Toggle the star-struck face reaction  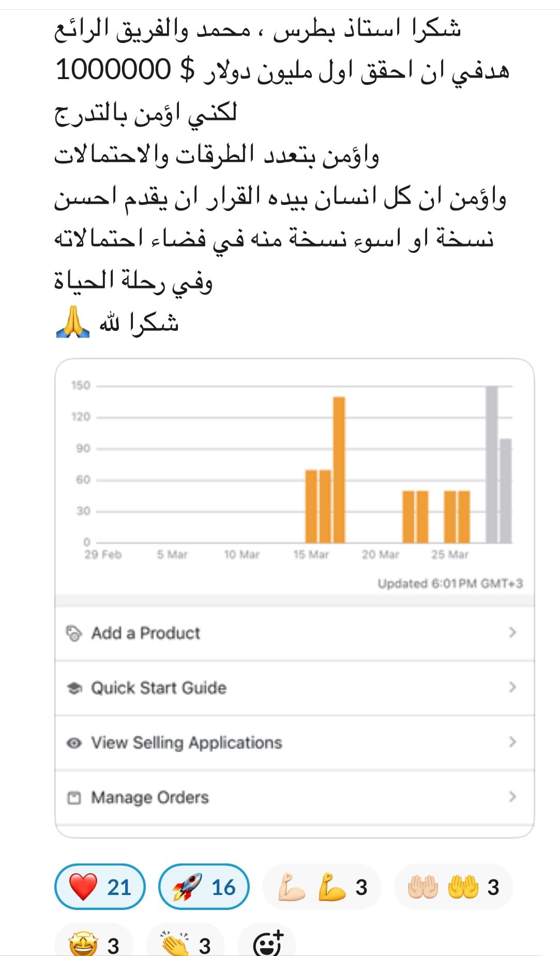point(94,944)
